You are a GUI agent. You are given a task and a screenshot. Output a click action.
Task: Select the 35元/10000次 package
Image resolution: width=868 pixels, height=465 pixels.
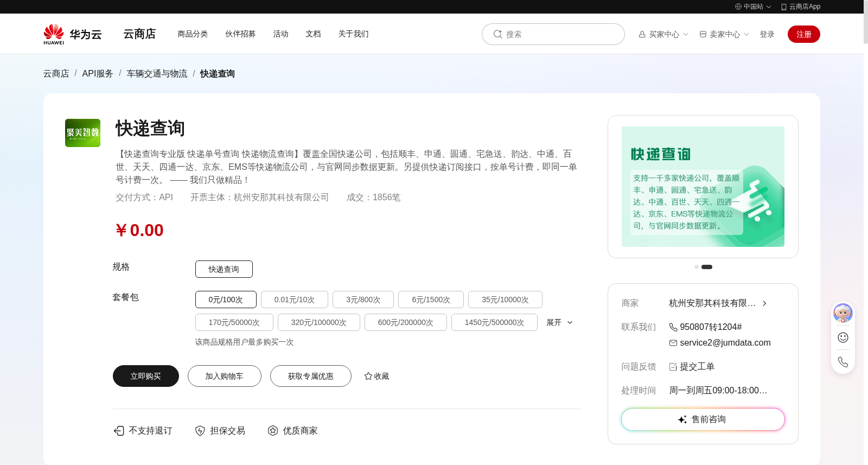505,300
